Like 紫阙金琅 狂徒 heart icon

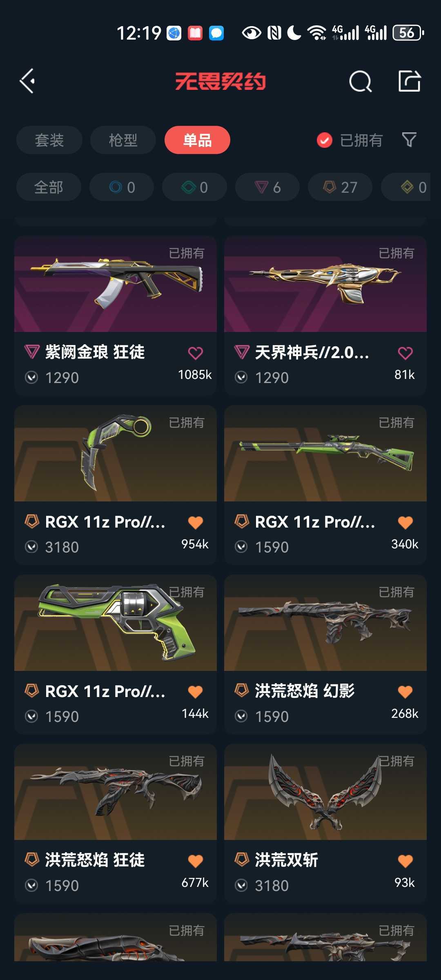pos(195,353)
